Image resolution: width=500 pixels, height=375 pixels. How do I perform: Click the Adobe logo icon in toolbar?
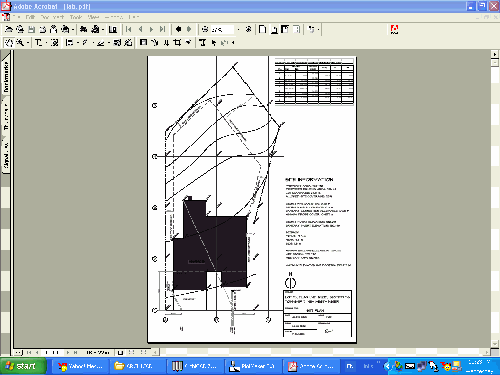click(394, 30)
